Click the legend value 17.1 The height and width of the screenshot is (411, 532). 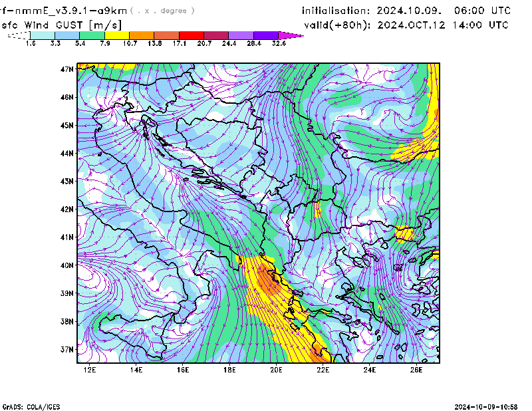pos(180,43)
